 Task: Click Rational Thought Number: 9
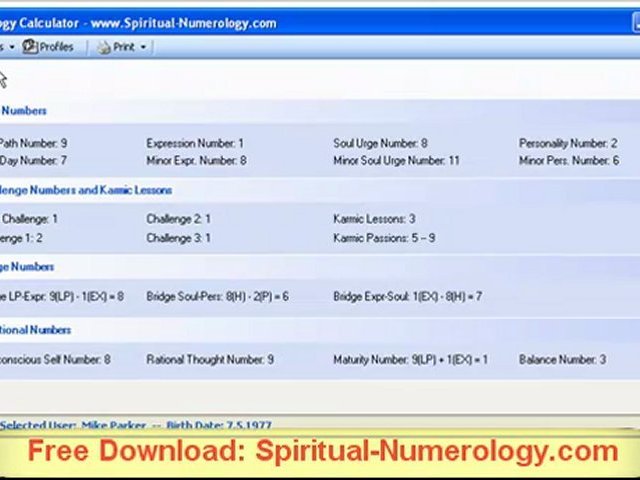click(209, 359)
